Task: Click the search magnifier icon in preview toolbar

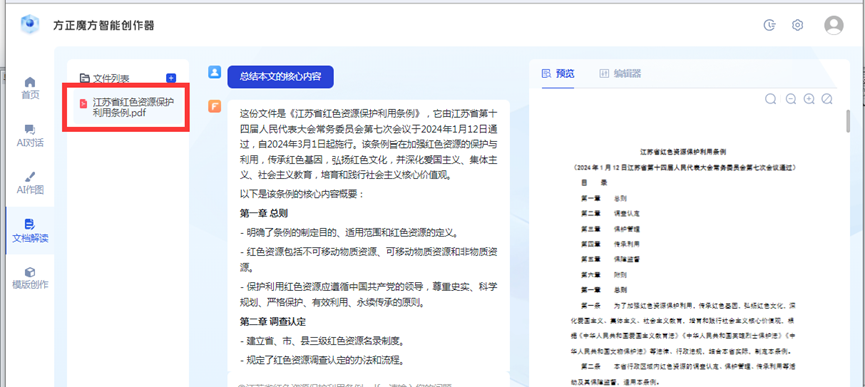Action: 771,99
